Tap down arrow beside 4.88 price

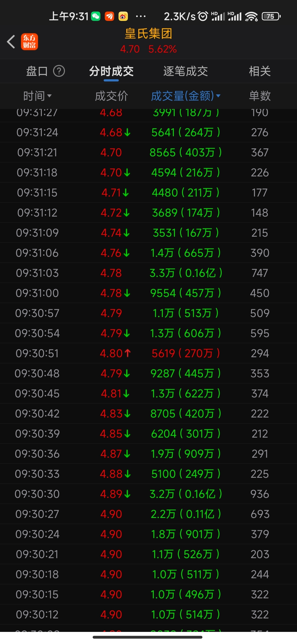[x=127, y=474]
